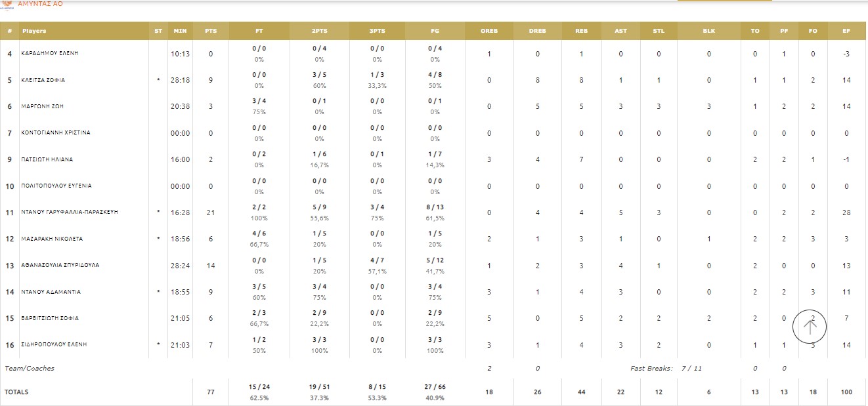Sort table by the Players column header
Screen dimensions: 868x406
point(34,31)
